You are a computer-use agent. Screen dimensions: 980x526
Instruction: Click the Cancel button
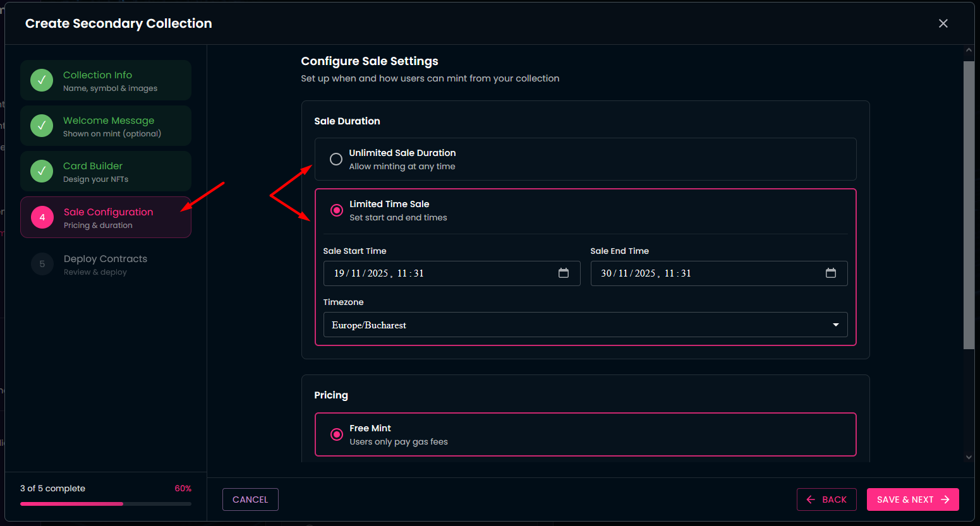[x=250, y=499]
